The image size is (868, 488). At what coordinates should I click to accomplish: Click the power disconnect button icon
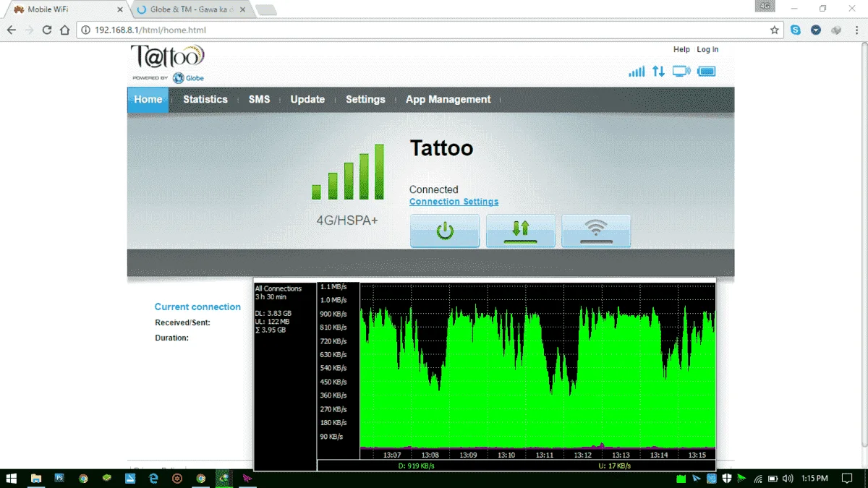point(445,231)
